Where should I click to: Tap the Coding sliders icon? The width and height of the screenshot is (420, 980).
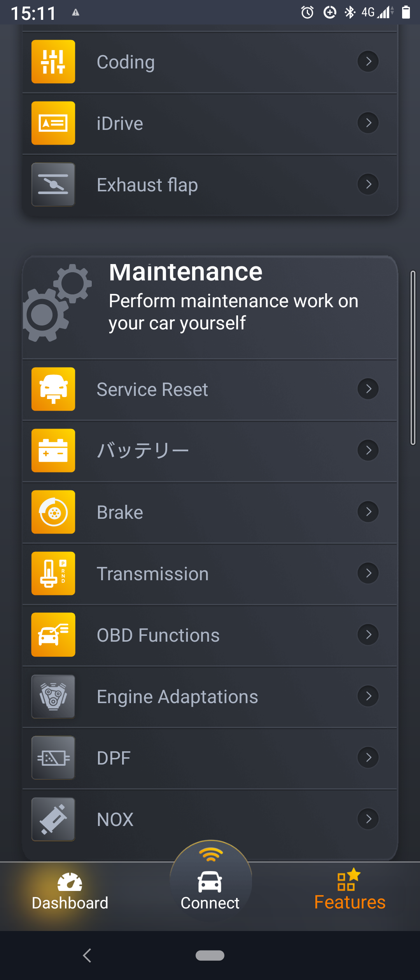(x=53, y=61)
